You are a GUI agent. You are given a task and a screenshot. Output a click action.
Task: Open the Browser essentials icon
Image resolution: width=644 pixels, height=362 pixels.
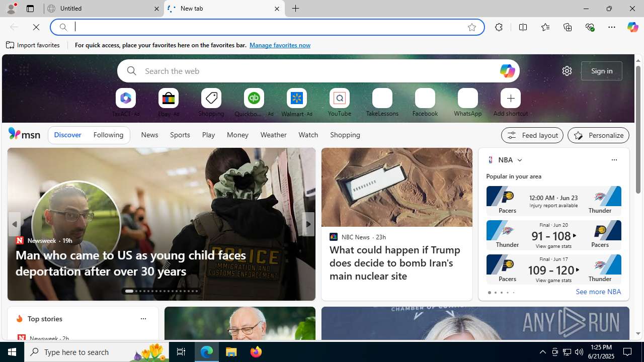click(x=590, y=27)
